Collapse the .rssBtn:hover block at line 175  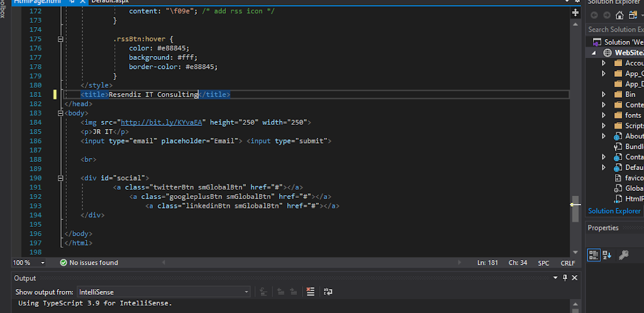pyautogui.click(x=60, y=39)
